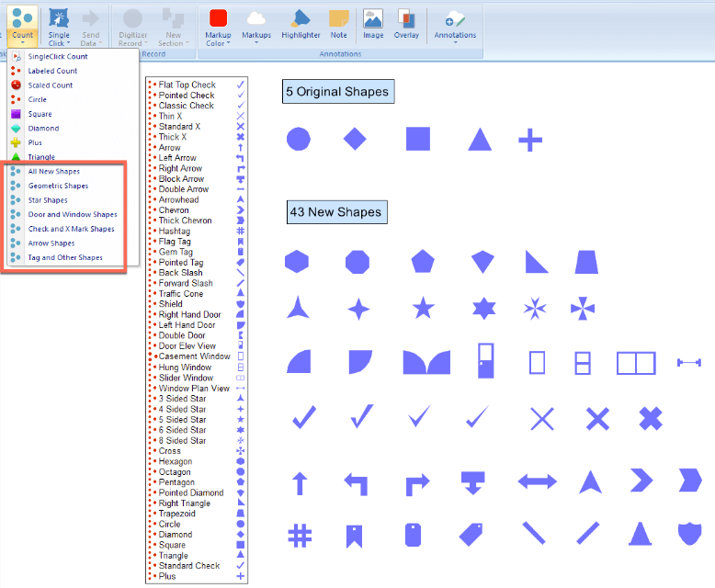The image size is (715, 588).
Task: Click the door elevation view shape
Action: pos(485,360)
